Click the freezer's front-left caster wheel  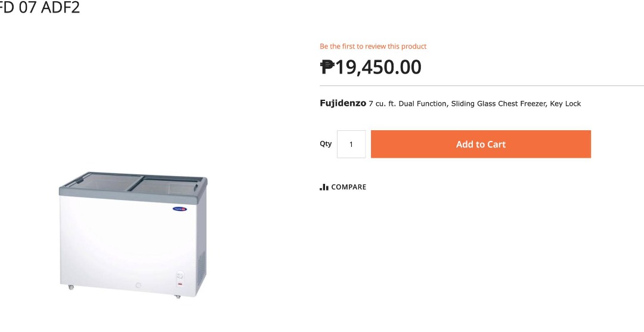pyautogui.click(x=72, y=288)
